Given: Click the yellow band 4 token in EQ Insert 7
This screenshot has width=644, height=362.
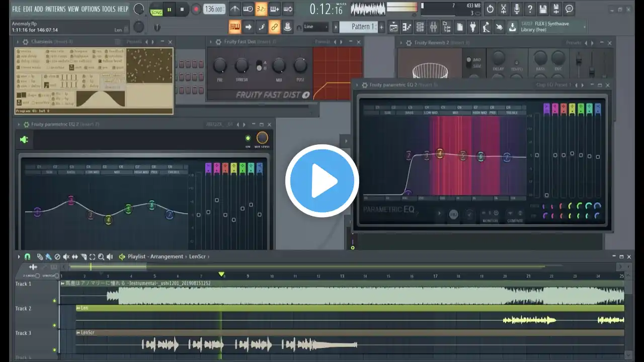Looking at the screenshot, I should pyautogui.click(x=108, y=220).
